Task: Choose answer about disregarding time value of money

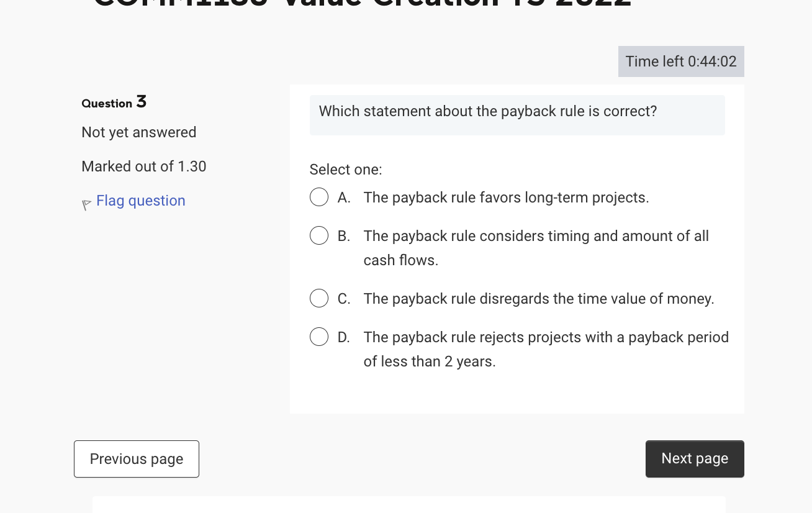Action: [539, 299]
